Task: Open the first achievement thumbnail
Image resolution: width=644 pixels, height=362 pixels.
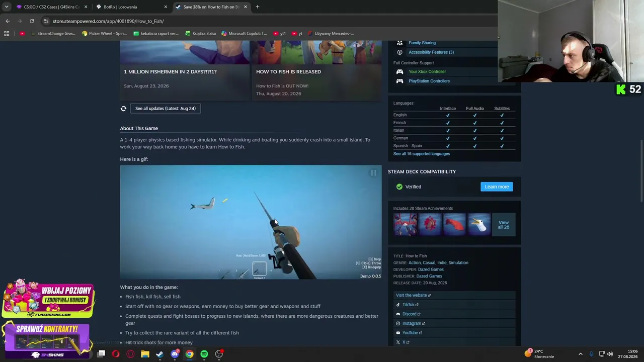Action: (x=406, y=224)
